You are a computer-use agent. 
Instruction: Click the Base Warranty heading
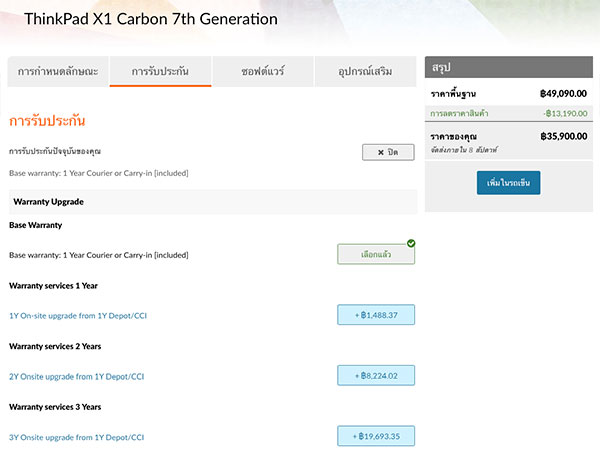pos(36,225)
